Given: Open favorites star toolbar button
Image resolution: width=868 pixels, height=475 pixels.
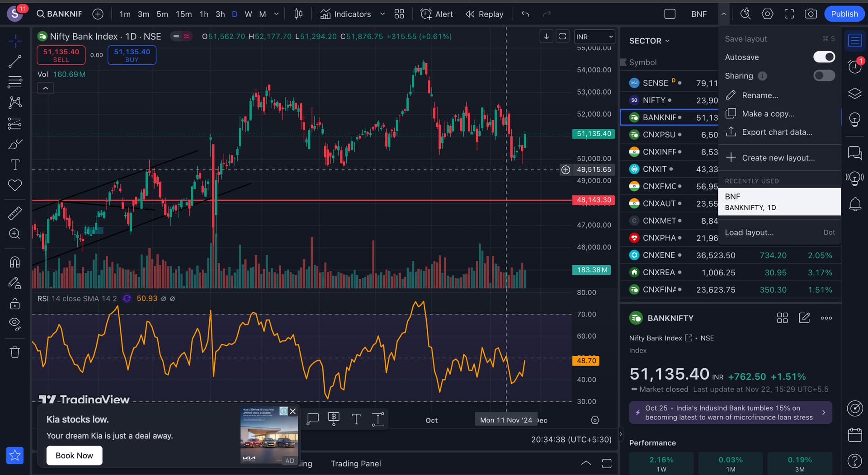Looking at the screenshot, I should pyautogui.click(x=15, y=455).
